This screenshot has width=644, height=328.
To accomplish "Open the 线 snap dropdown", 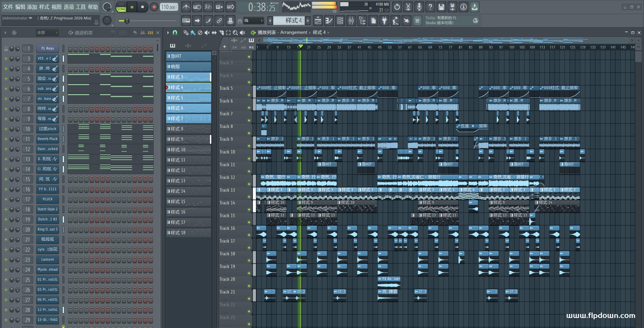I will click(x=254, y=21).
